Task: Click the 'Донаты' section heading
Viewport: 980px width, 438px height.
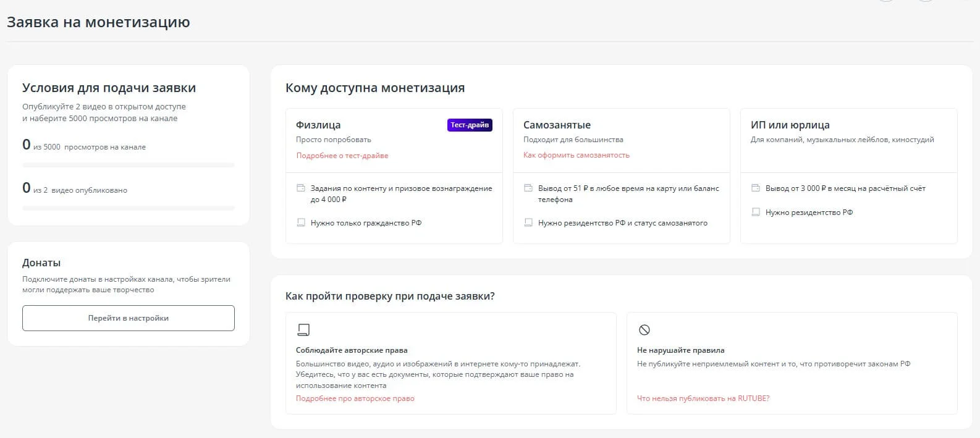Action: [41, 263]
